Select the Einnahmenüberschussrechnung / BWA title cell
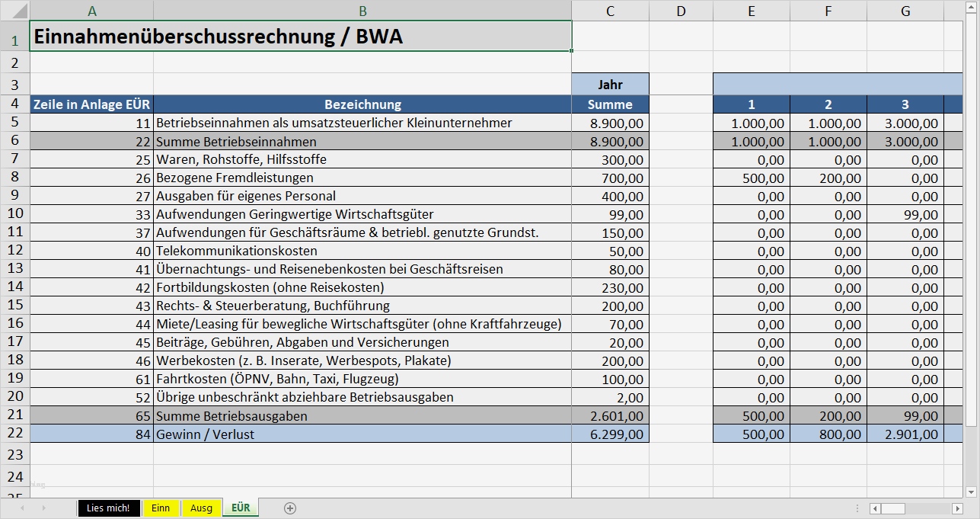The height and width of the screenshot is (519, 980). (x=301, y=36)
